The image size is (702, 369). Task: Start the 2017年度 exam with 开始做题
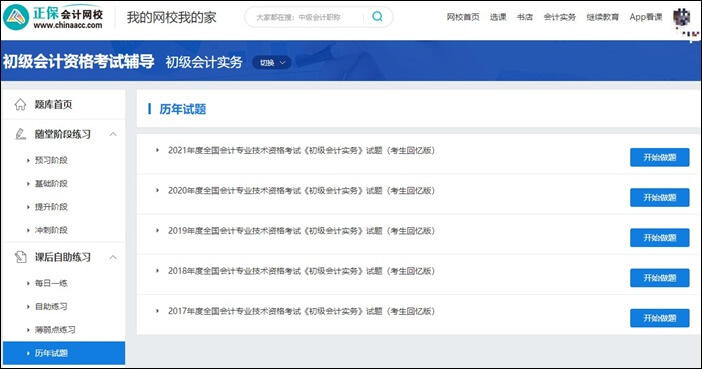pos(659,318)
